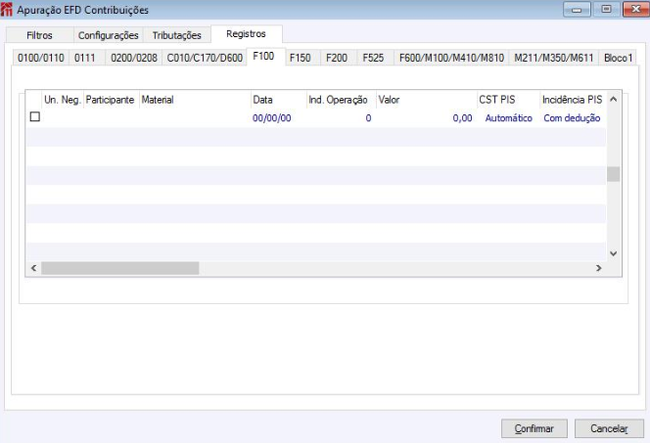Open the M211/M350/M611 sub-tab
Viewport: 650px width, 443px height.
coord(554,58)
